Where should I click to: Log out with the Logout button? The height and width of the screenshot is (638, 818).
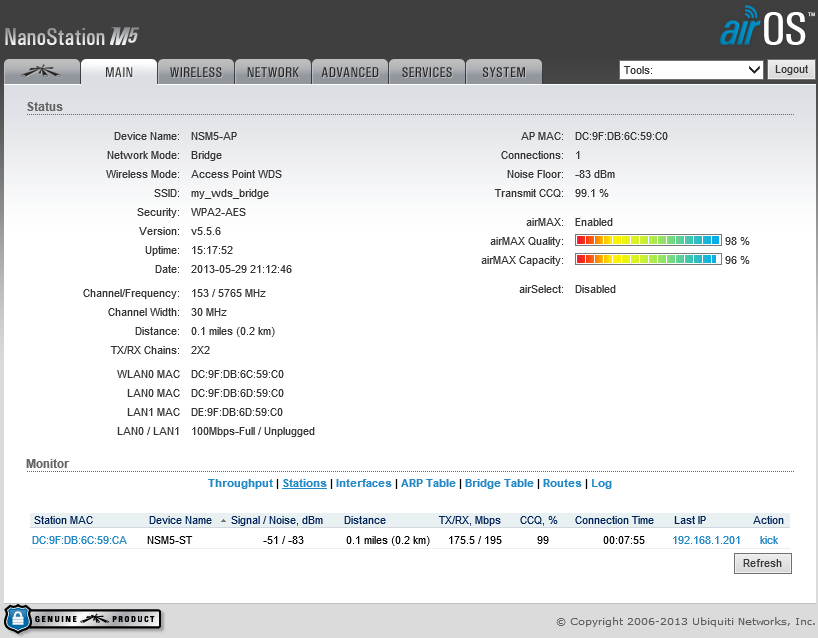[791, 69]
